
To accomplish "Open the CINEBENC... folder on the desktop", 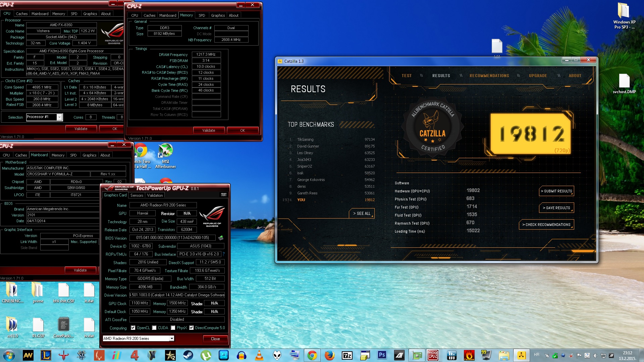I will [x=12, y=293].
